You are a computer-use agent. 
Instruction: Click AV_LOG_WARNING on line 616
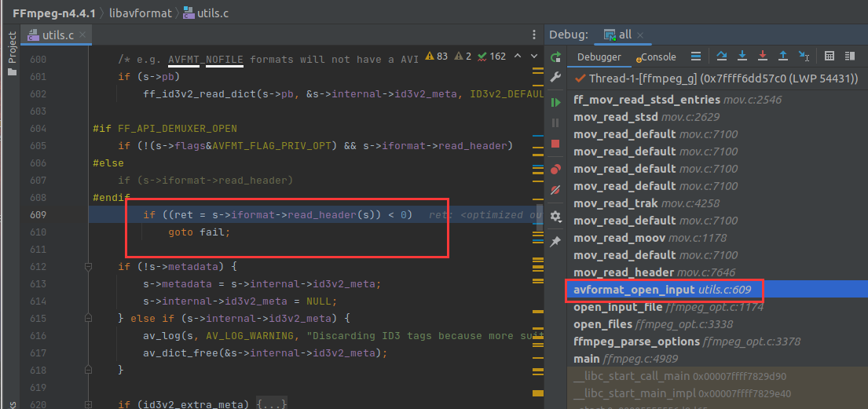[250, 336]
